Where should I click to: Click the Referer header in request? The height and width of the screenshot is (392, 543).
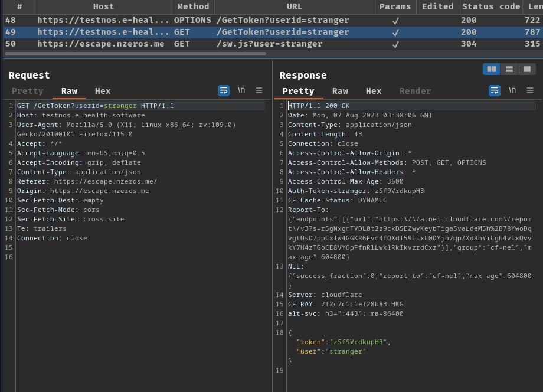[87, 181]
